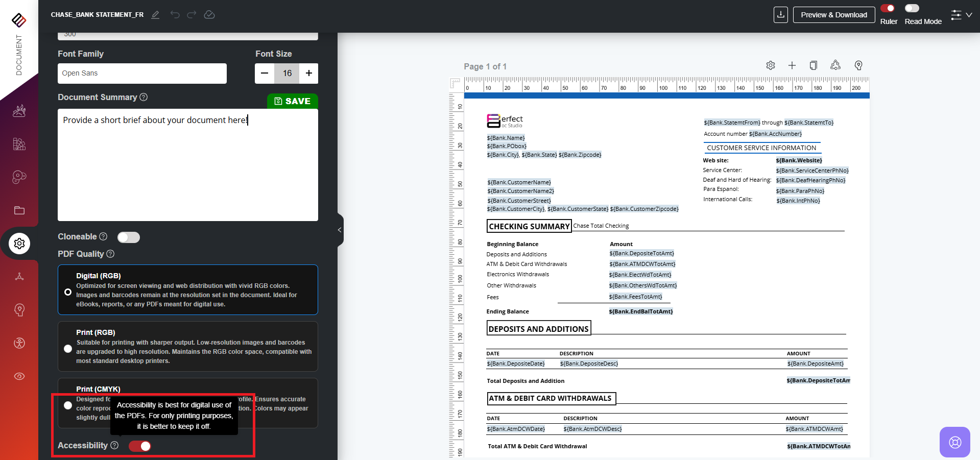Screen dimensions: 980x460
Task: Expand the top-right options dropdown
Action: click(x=961, y=15)
